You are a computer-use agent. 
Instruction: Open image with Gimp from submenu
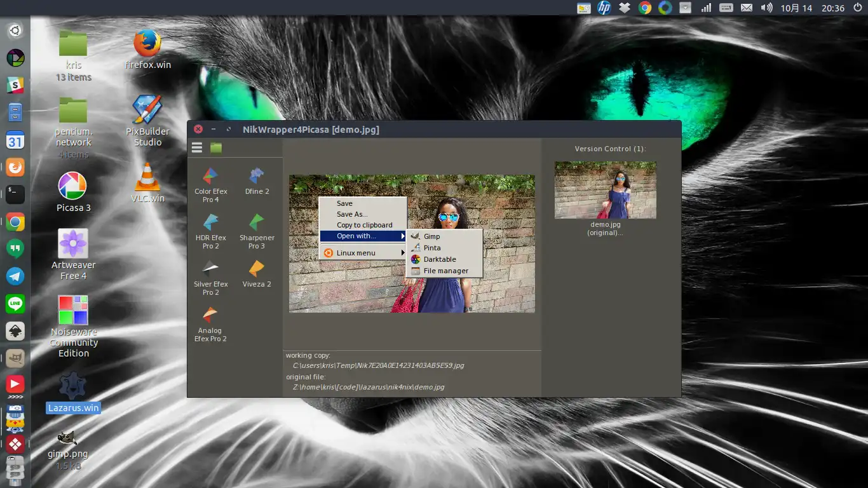click(x=444, y=236)
